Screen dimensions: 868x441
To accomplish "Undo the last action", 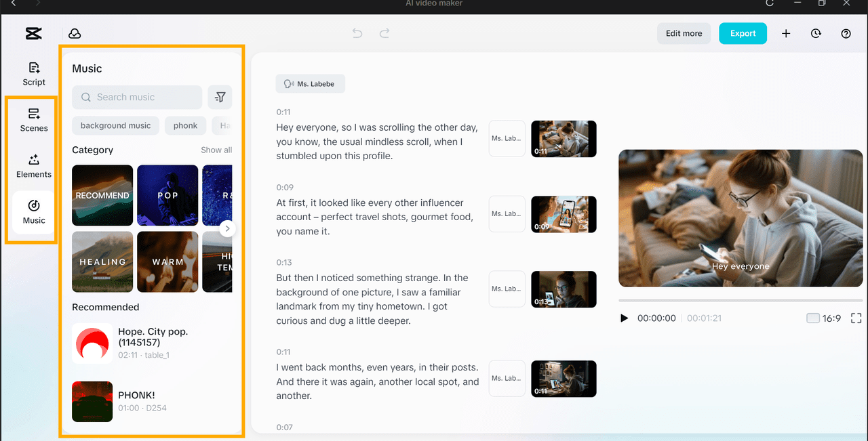I will 357,33.
